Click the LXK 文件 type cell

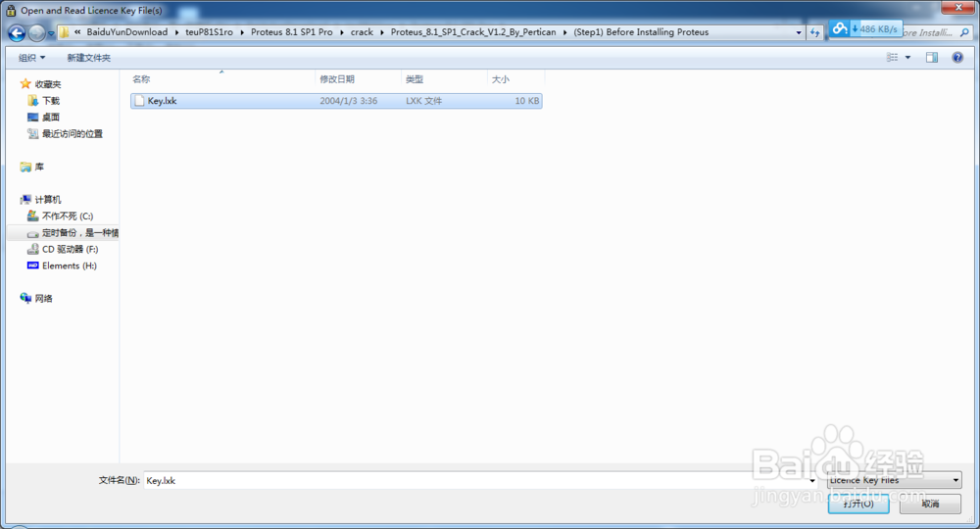point(423,101)
